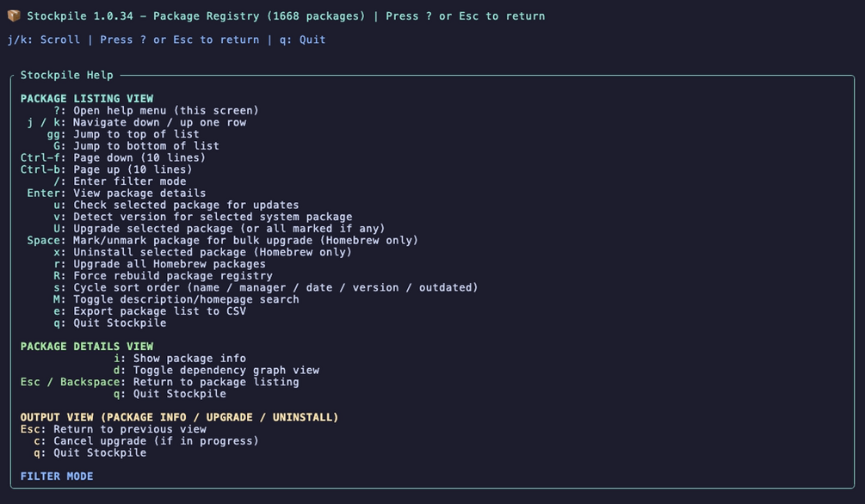Click "Force rebuild package registry" entry

pyautogui.click(x=163, y=276)
